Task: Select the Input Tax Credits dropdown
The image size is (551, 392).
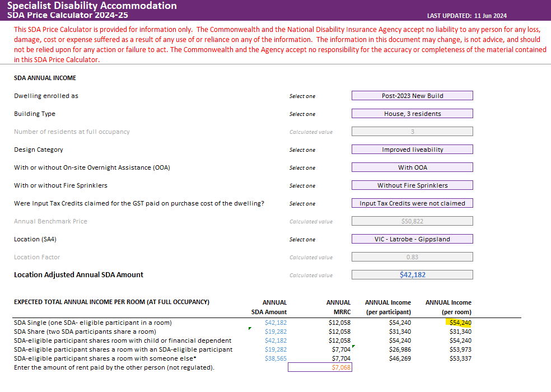Action: pyautogui.click(x=412, y=203)
